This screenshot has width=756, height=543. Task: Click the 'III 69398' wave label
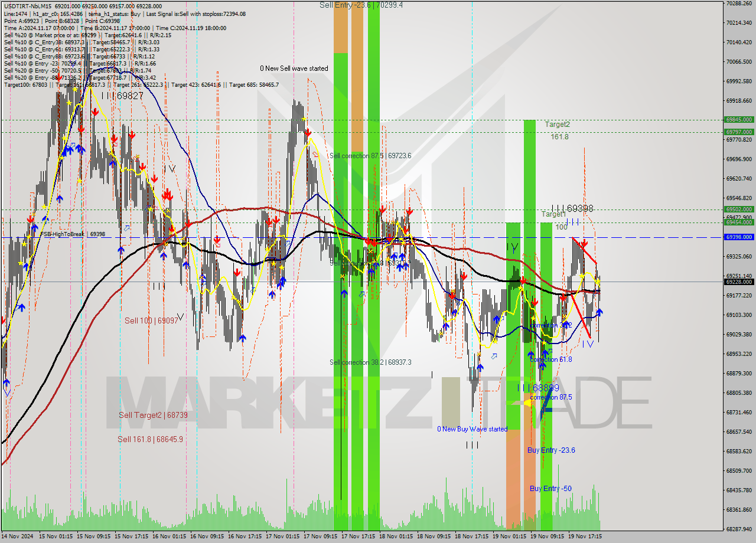click(572, 208)
